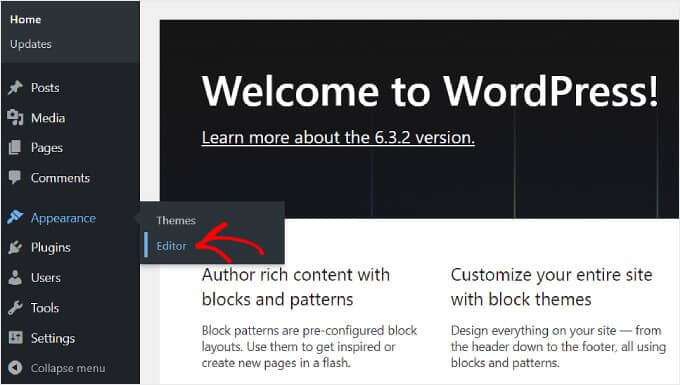Image resolution: width=680 pixels, height=385 pixels.
Task: Navigate to the Pages section
Action: (x=47, y=148)
